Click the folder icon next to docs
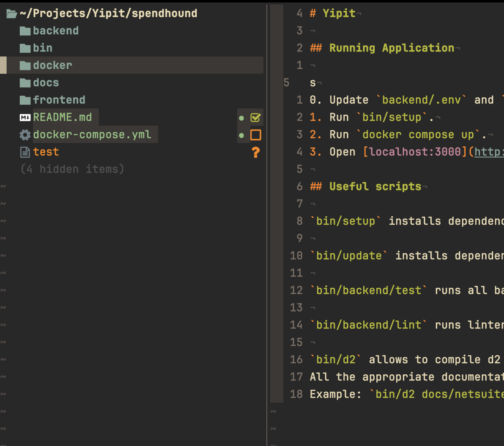Viewport: 504px width, 446px height. (26, 82)
